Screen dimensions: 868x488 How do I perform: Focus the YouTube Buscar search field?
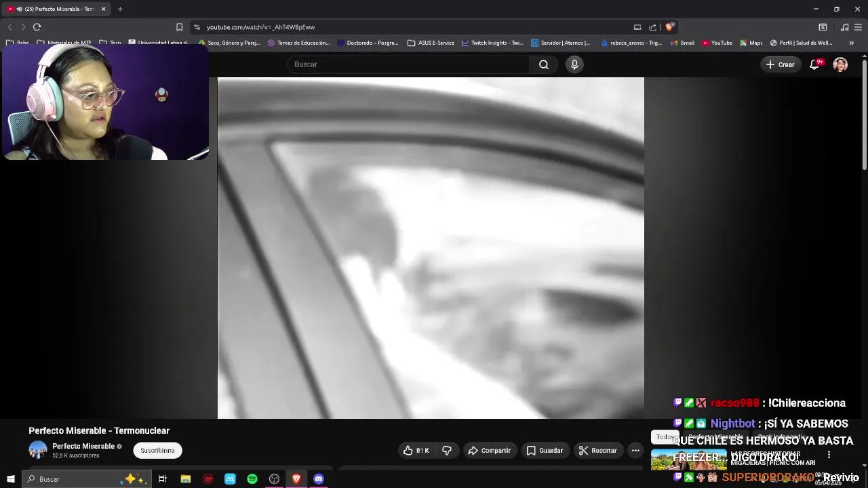coord(409,64)
